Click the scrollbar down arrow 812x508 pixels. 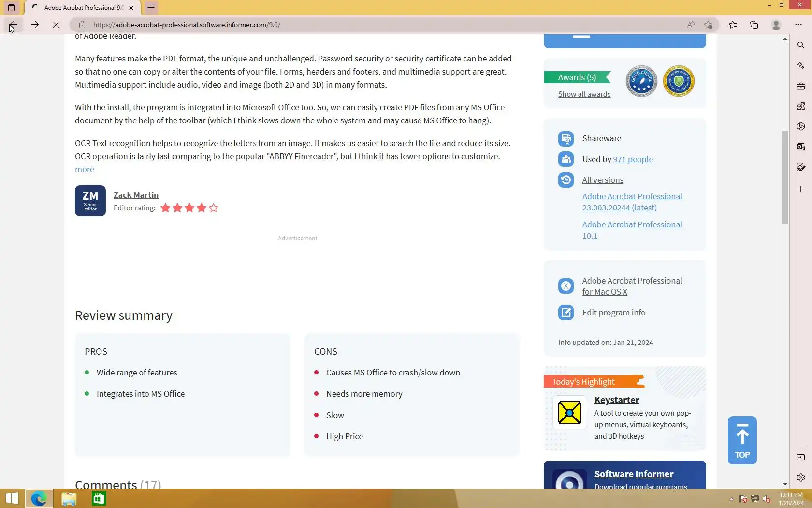coord(785,484)
